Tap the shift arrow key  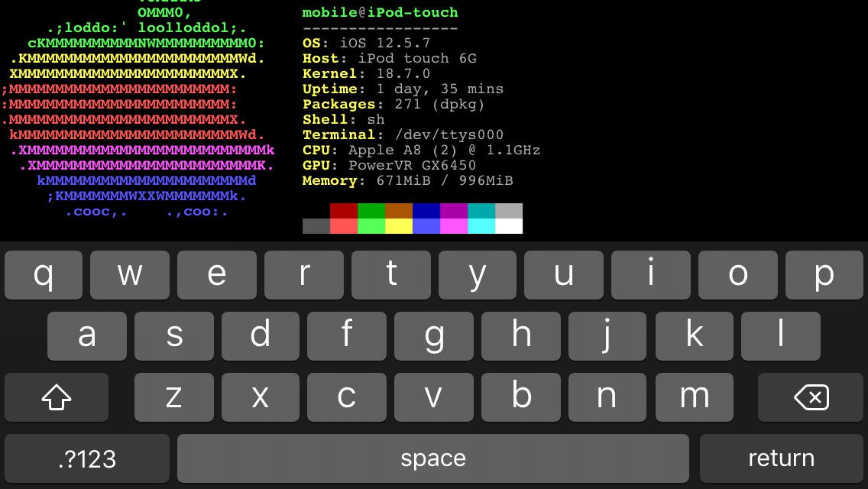(x=57, y=397)
